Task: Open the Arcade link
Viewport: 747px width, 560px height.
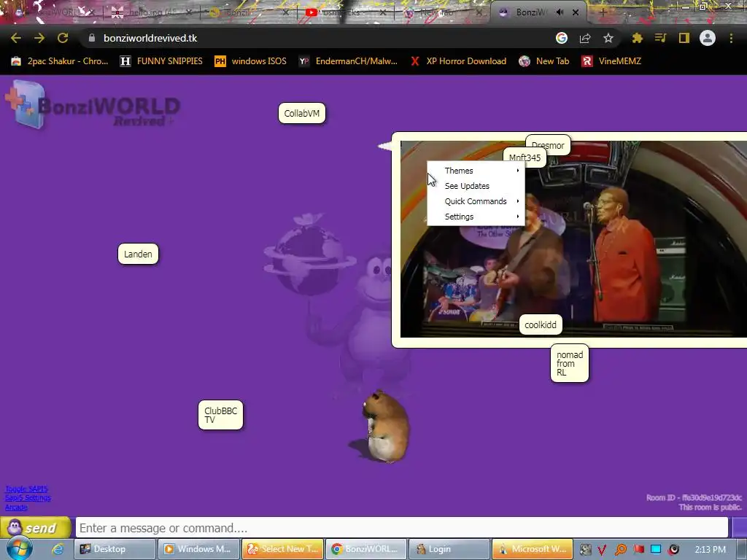Action: (x=16, y=507)
